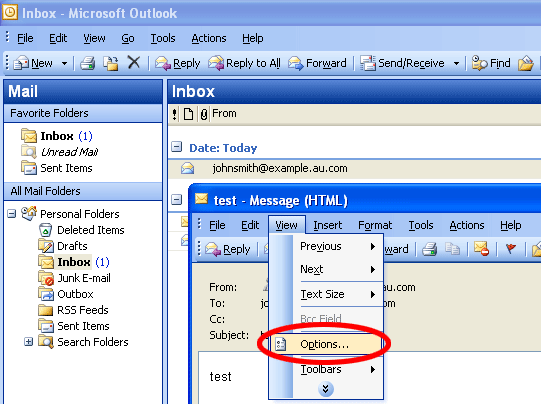This screenshot has width=541, height=404.
Task: Click Reply in the main Outlook toolbar
Action: 177,63
